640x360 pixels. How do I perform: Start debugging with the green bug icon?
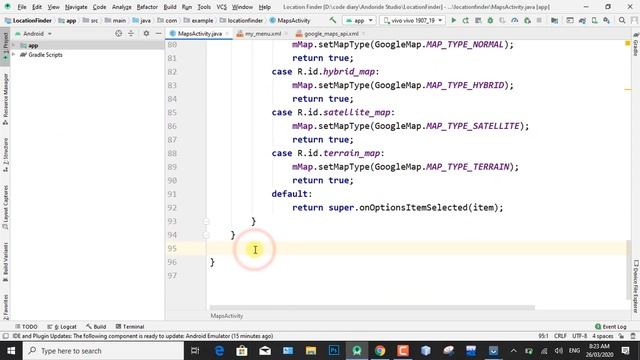click(490, 20)
